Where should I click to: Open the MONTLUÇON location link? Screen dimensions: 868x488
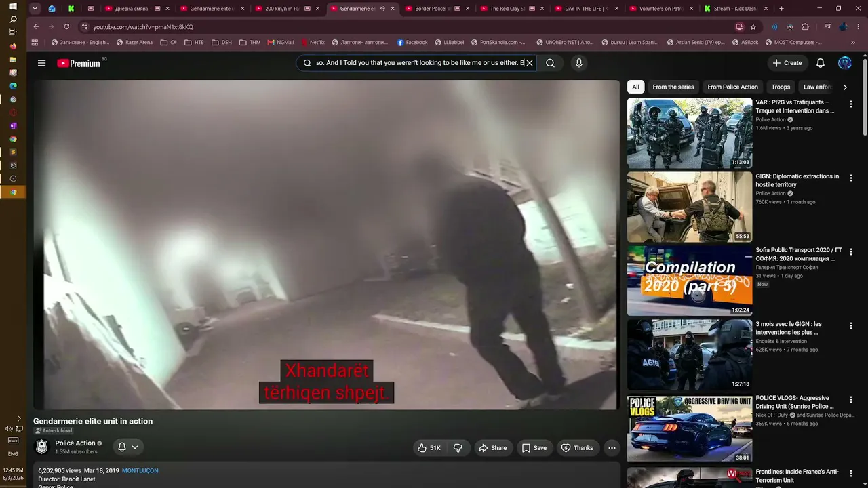[140, 470]
